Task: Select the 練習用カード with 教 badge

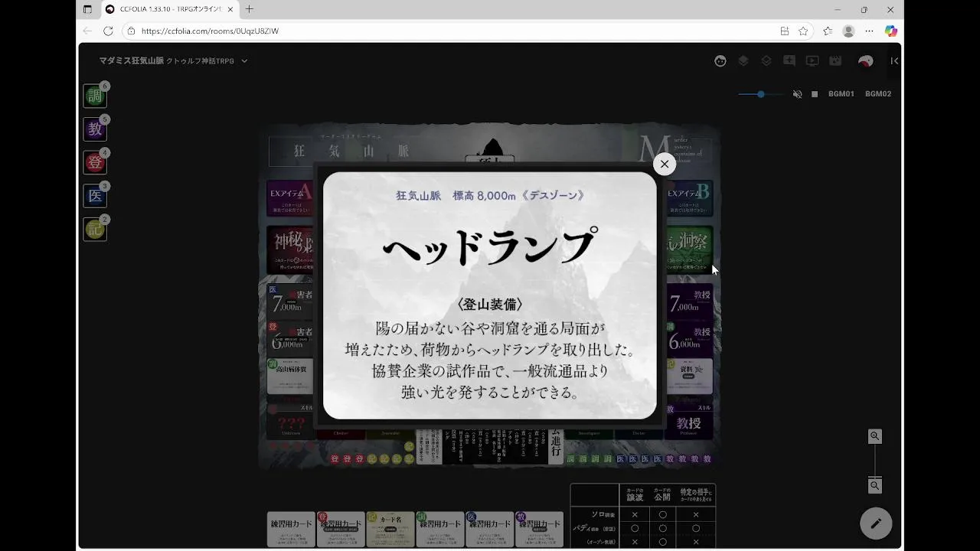Action: point(540,530)
